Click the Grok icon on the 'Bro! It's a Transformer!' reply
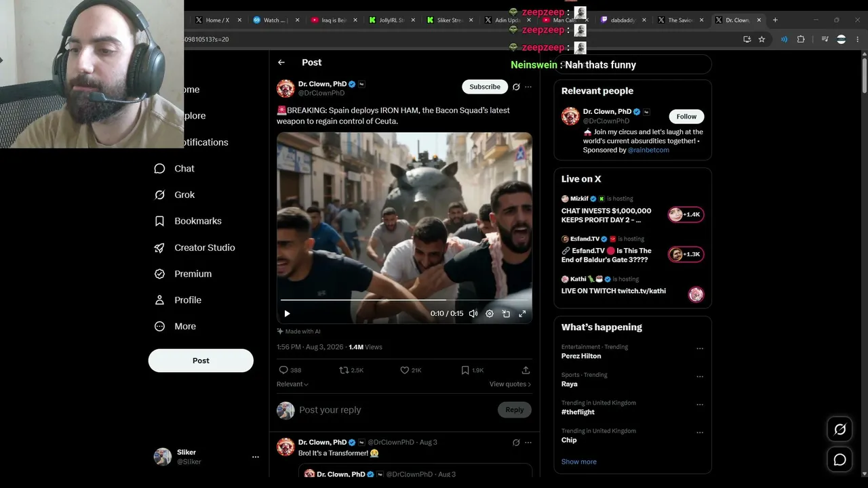Screen dimensions: 868x488 point(516,443)
